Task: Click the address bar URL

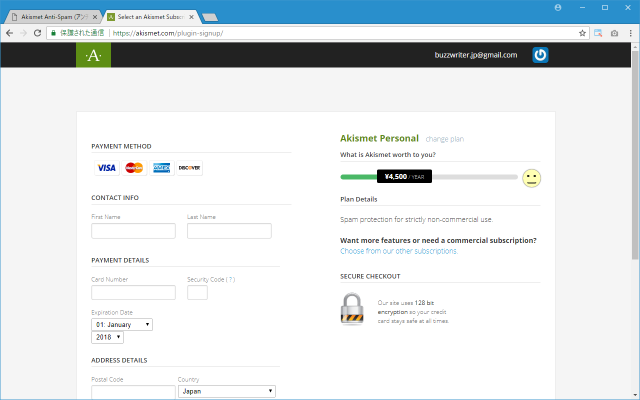Action: coord(168,33)
